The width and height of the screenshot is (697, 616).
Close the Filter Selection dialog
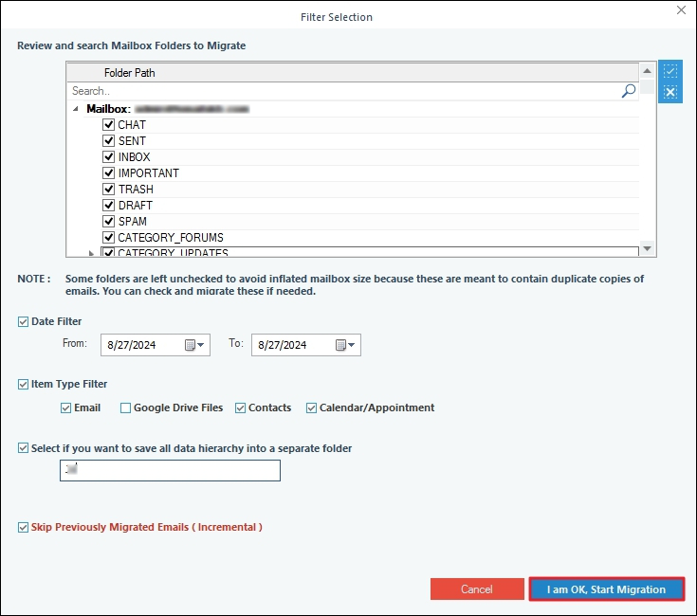[681, 9]
